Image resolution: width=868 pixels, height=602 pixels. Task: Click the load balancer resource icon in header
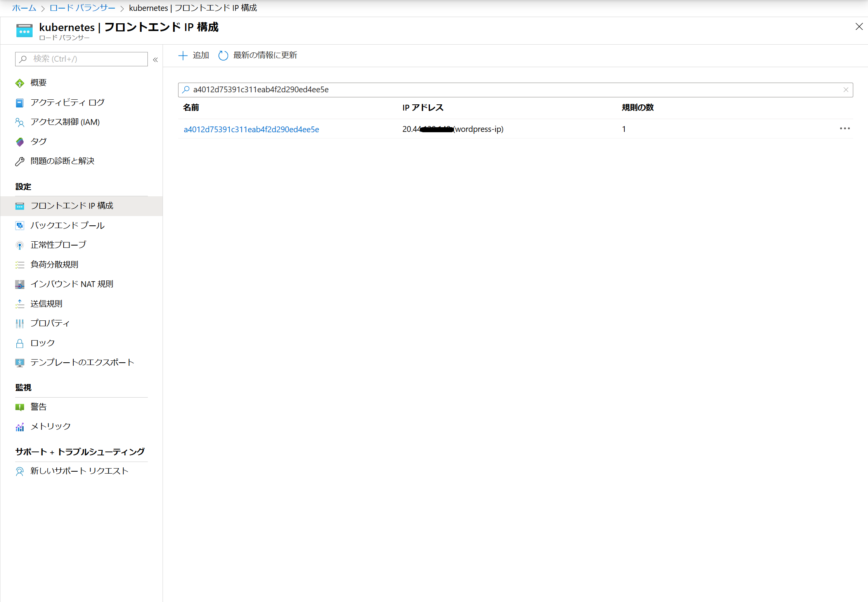(24, 31)
